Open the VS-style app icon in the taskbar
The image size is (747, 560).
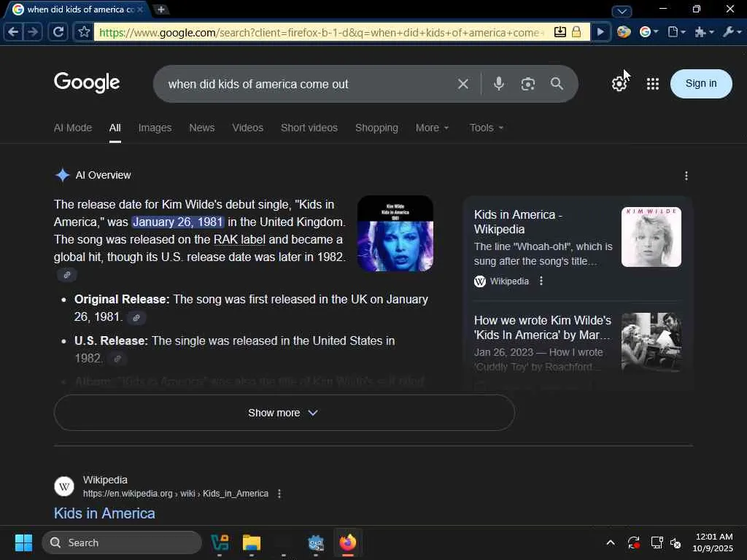coord(220,542)
